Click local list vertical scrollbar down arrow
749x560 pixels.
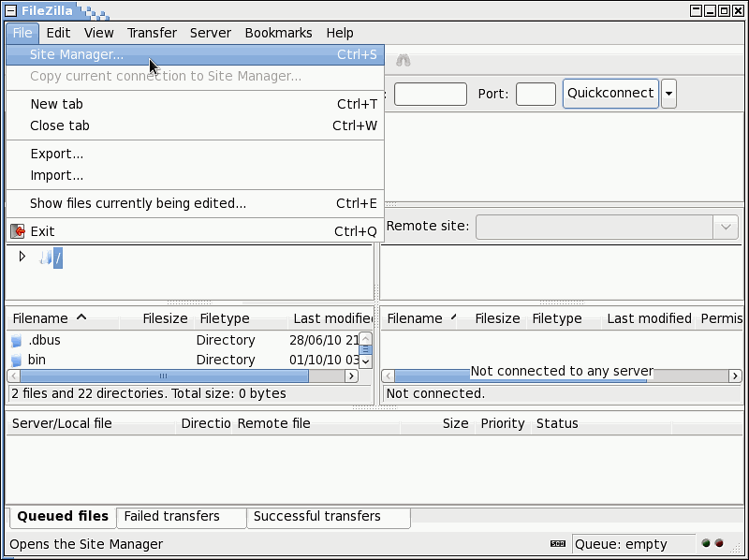pyautogui.click(x=365, y=361)
